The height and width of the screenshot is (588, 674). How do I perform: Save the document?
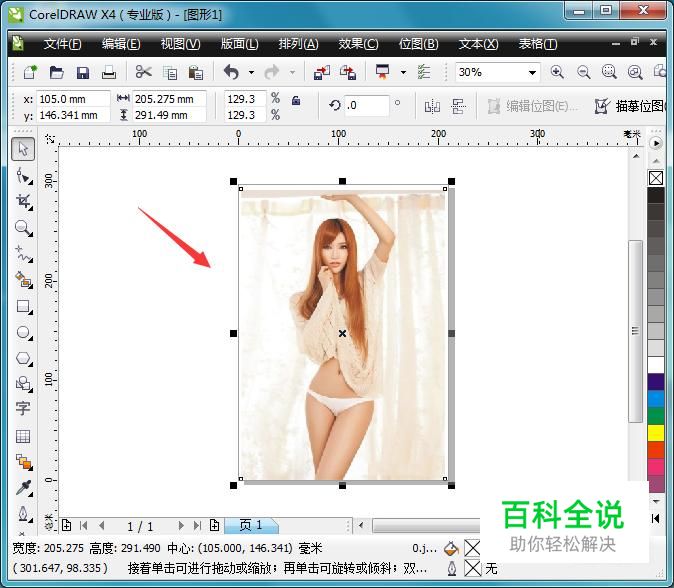coord(83,73)
